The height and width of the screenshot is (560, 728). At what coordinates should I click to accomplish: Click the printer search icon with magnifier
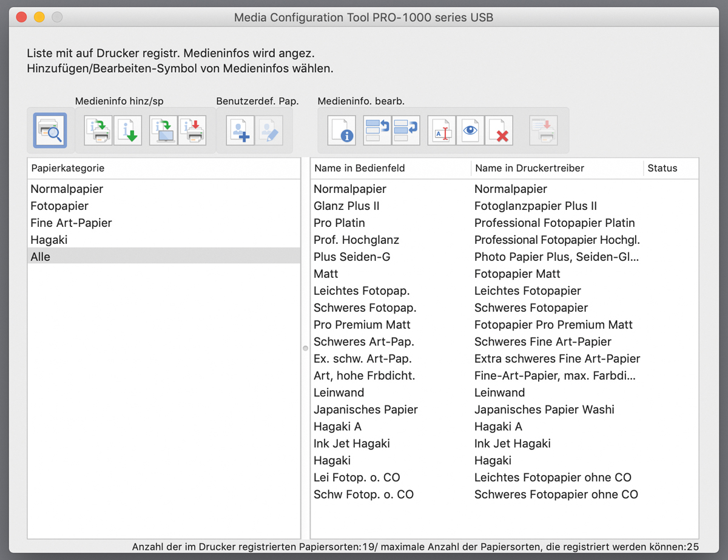click(50, 130)
